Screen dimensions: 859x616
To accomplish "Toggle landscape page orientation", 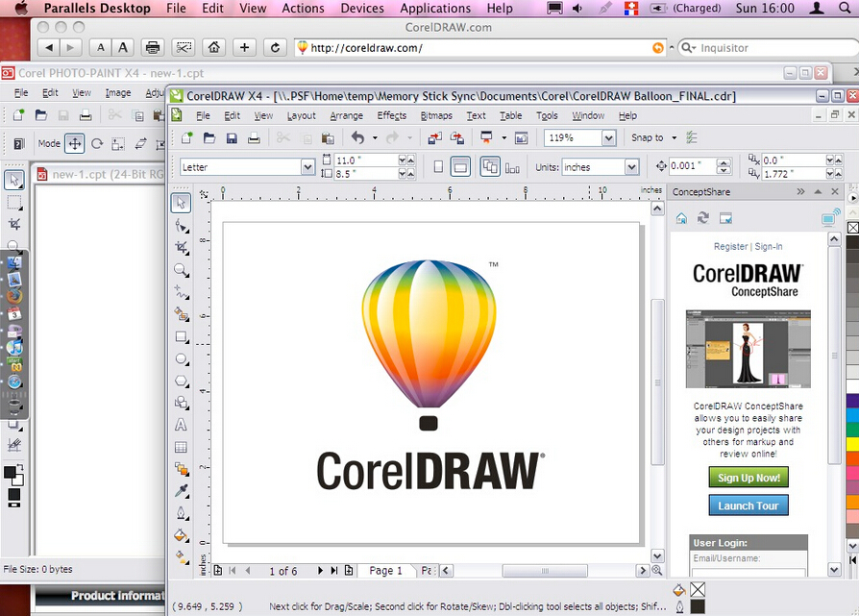I will (x=460, y=167).
